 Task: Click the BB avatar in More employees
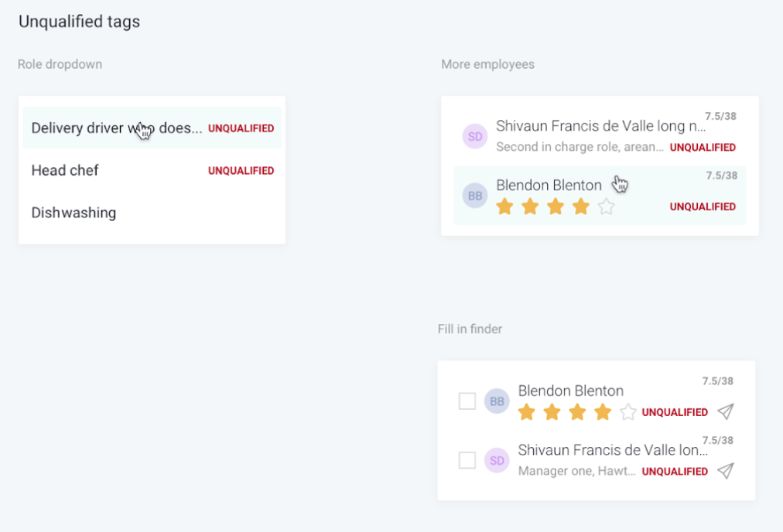(x=475, y=196)
